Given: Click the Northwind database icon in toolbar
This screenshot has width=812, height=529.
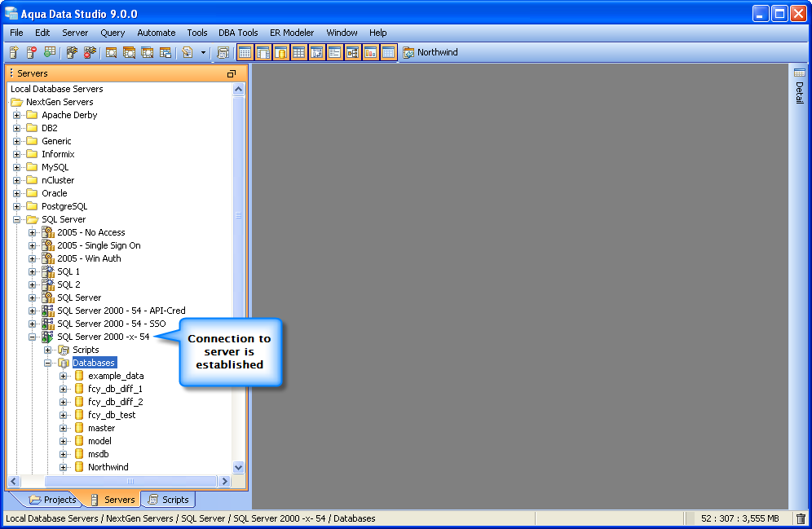Looking at the screenshot, I should tap(408, 52).
